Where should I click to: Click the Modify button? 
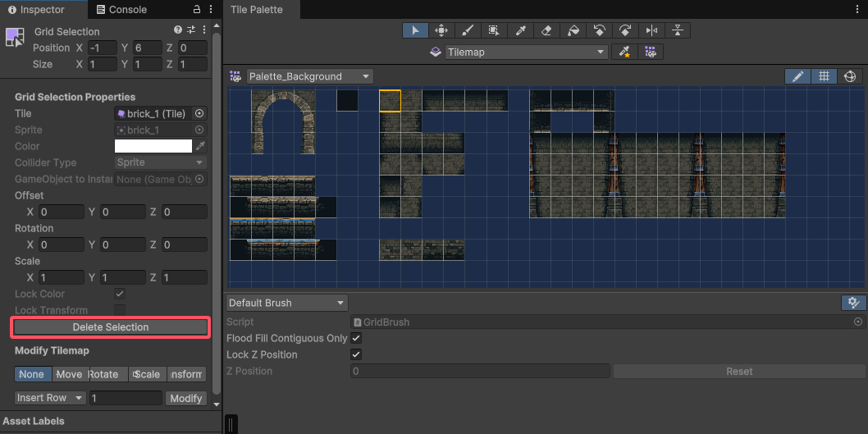click(186, 399)
